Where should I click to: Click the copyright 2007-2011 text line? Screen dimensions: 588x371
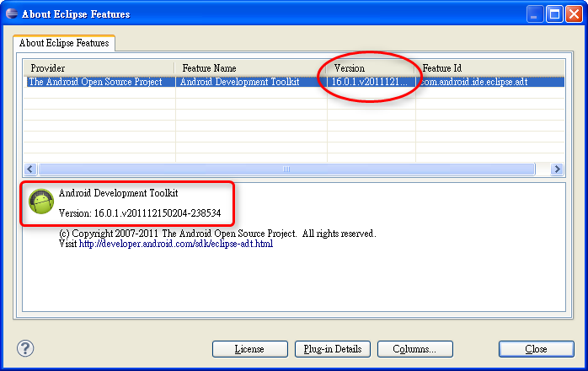click(x=217, y=234)
